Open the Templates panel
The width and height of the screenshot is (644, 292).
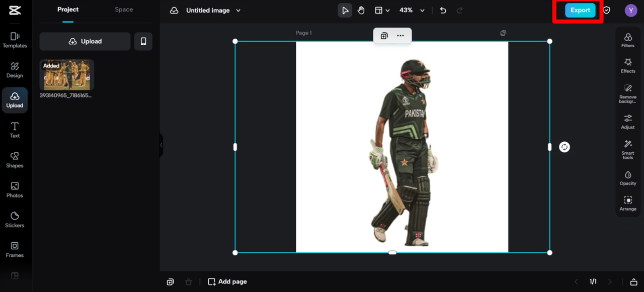pos(15,40)
